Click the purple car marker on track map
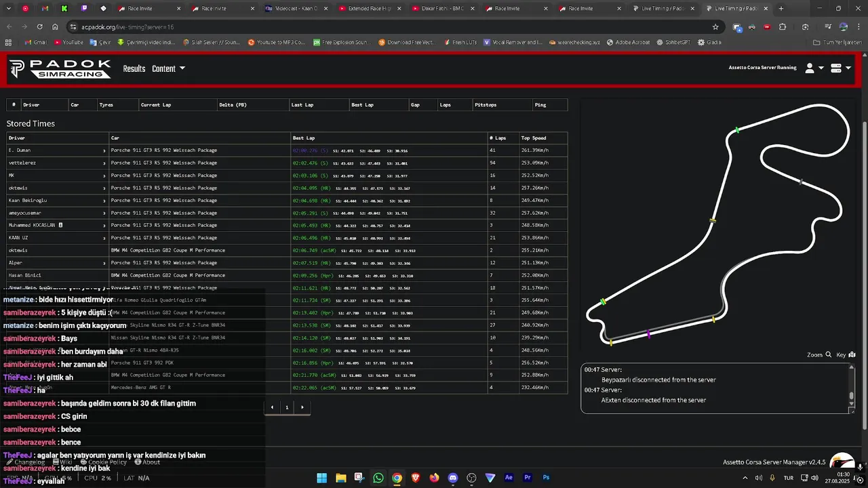The width and height of the screenshot is (868, 488). click(649, 333)
